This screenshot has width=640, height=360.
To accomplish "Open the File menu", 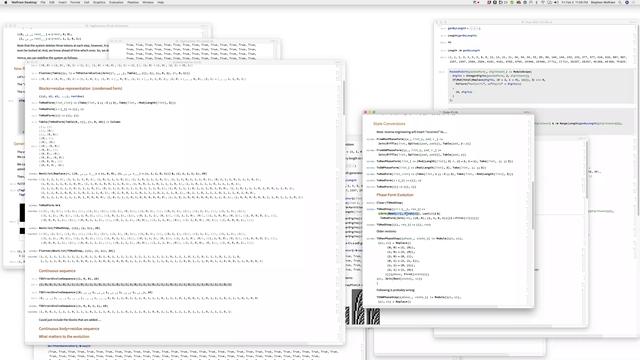I will click(43, 2).
